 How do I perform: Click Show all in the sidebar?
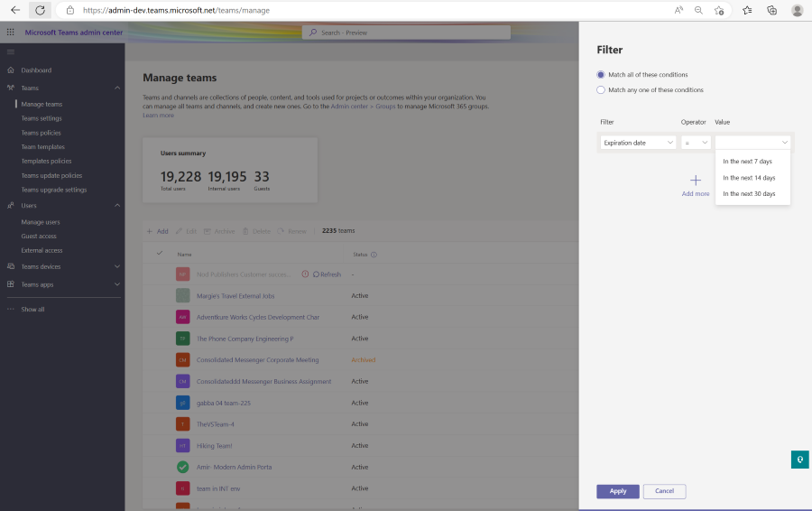tap(32, 310)
